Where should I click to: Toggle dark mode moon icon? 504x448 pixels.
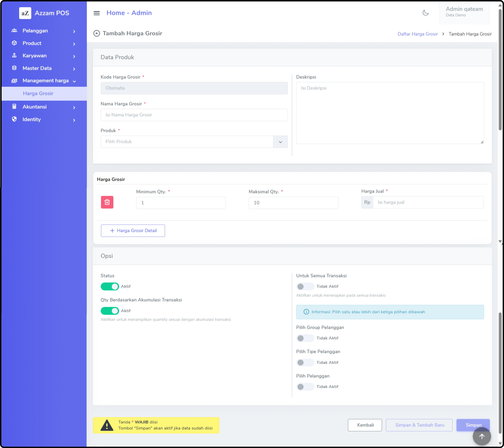point(425,13)
